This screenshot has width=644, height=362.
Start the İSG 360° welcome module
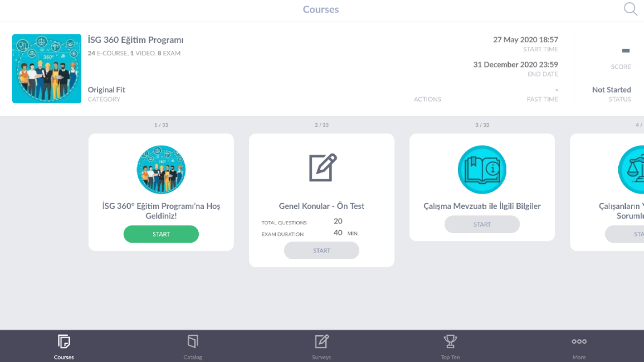(161, 234)
